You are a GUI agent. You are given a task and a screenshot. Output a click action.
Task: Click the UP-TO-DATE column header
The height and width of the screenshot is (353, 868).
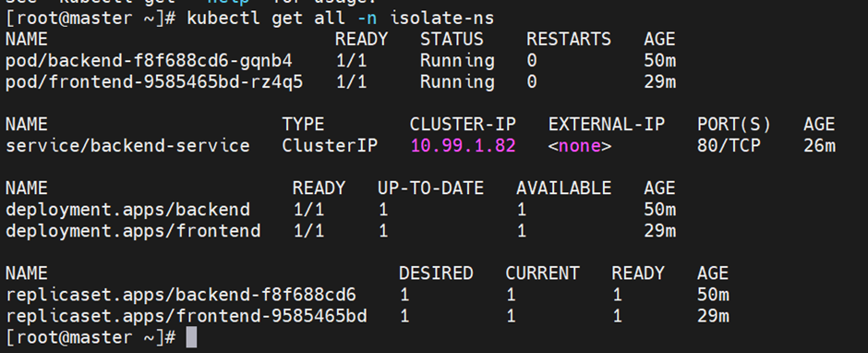[430, 189]
